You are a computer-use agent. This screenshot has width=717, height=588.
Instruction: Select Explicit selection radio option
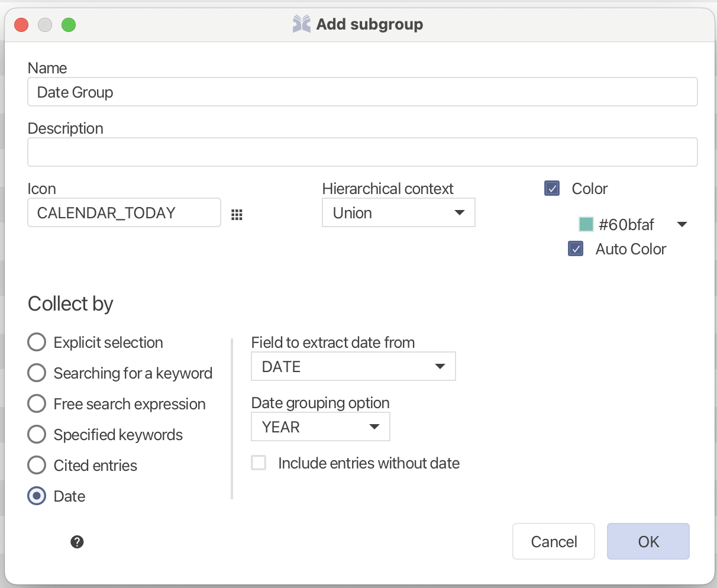pos(37,342)
